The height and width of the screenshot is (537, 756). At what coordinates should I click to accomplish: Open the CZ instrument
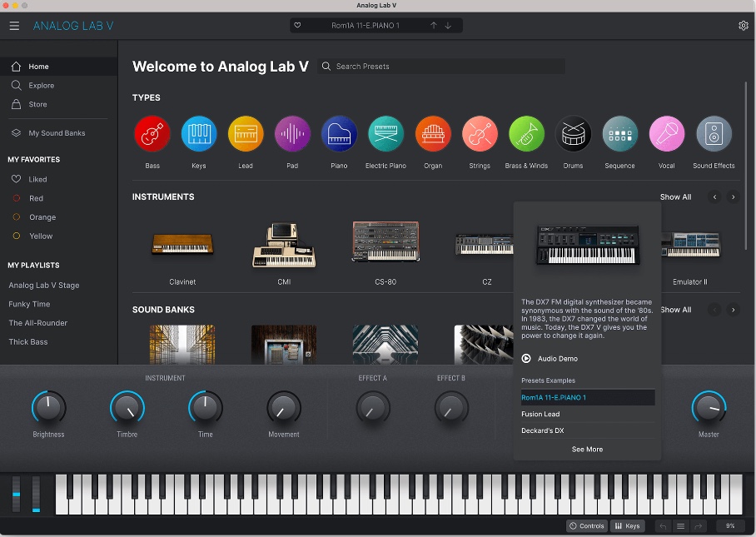485,245
